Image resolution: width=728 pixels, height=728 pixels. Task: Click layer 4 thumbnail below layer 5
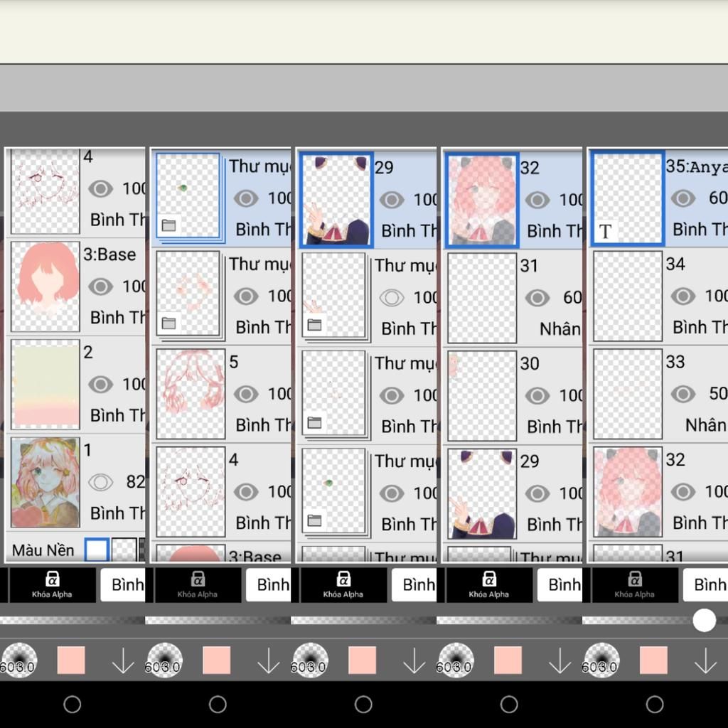pos(191,492)
